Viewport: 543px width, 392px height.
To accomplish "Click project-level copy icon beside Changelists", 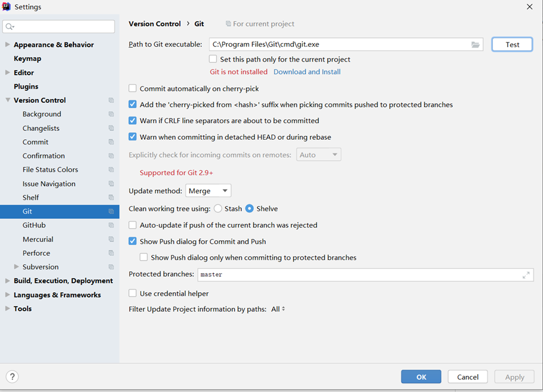I will pyautogui.click(x=111, y=128).
